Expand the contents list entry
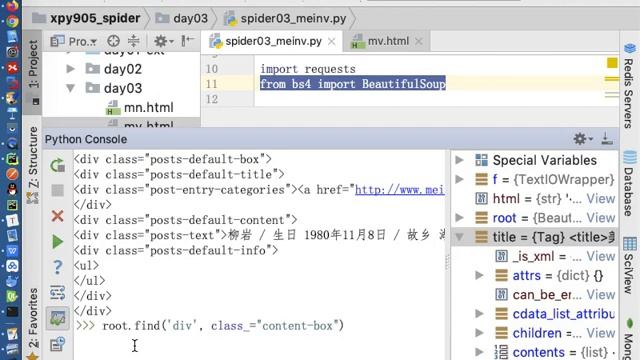This screenshot has height=360, width=640. click(x=480, y=352)
